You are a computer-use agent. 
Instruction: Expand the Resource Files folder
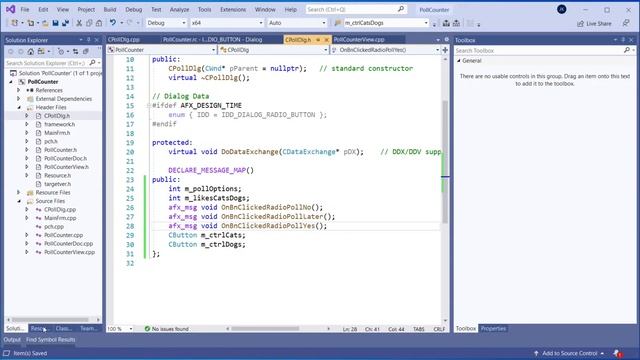[x=18, y=192]
